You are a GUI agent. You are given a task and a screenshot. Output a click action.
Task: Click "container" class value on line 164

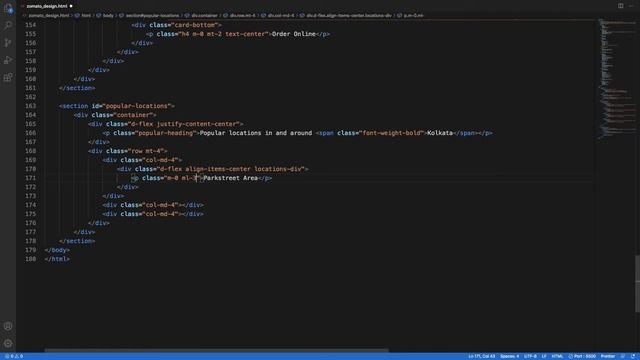coord(133,115)
